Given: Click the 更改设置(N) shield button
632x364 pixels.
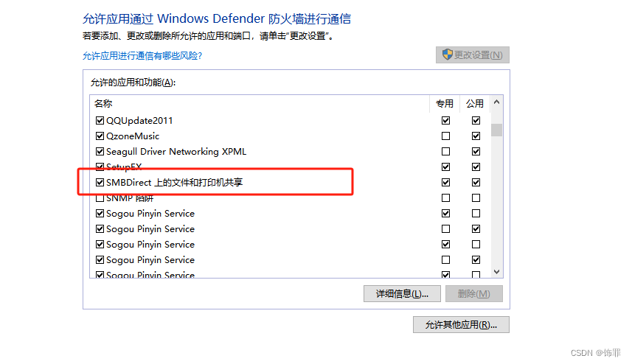Looking at the screenshot, I should (473, 55).
